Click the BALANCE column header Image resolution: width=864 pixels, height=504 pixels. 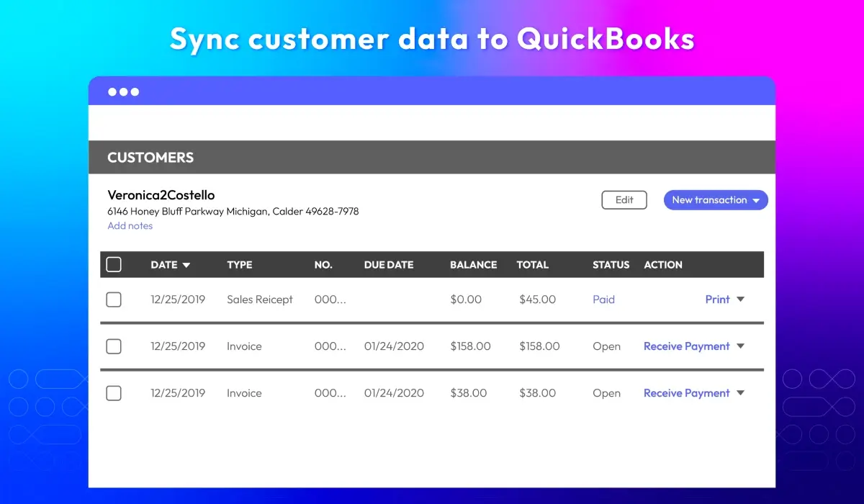[x=474, y=265]
